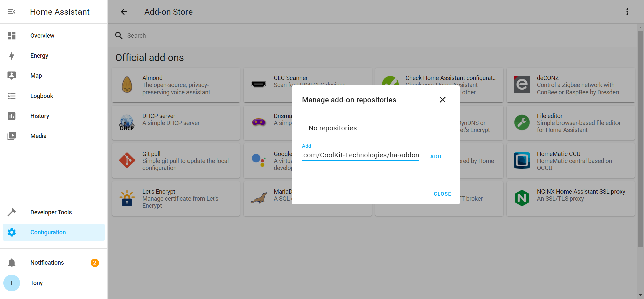Click the 'Official add-ons' heading
Viewport: 644px width, 299px height.
(x=150, y=58)
